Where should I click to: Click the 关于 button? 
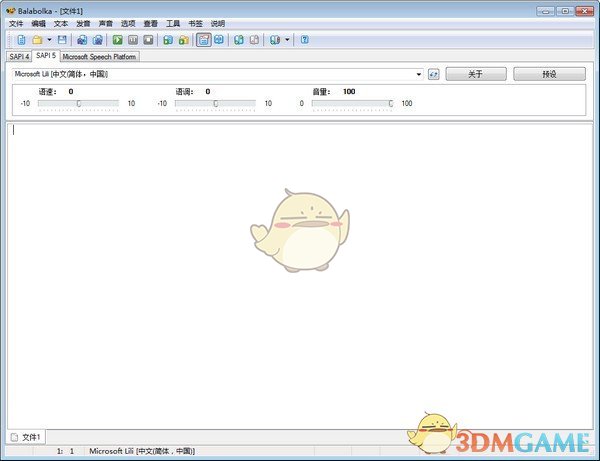tap(476, 74)
